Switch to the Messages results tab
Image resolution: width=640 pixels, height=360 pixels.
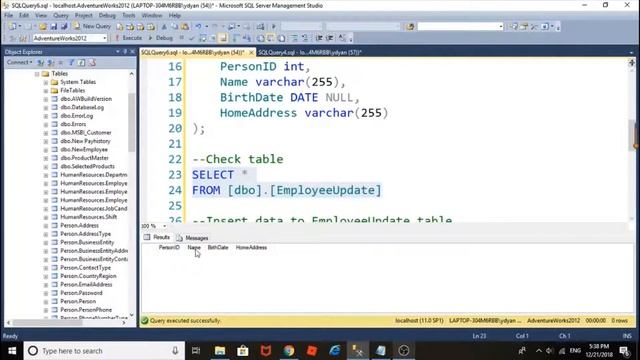coord(192,238)
